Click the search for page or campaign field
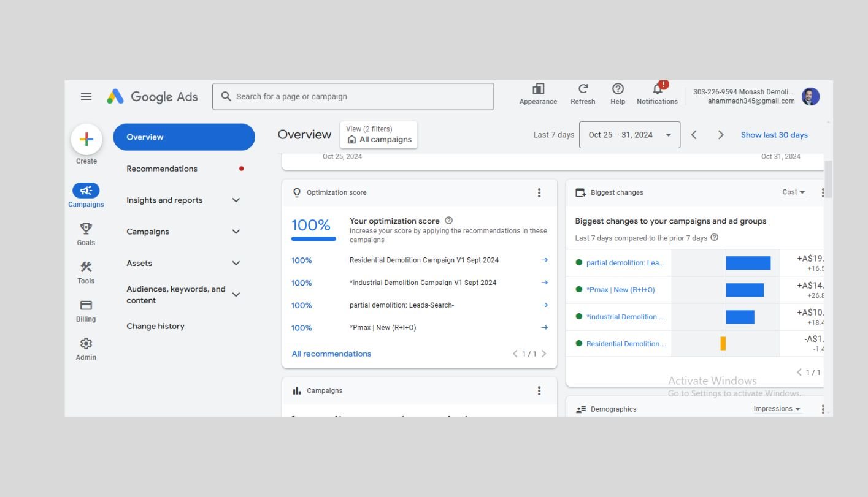Viewport: 868px width, 497px height. 353,97
